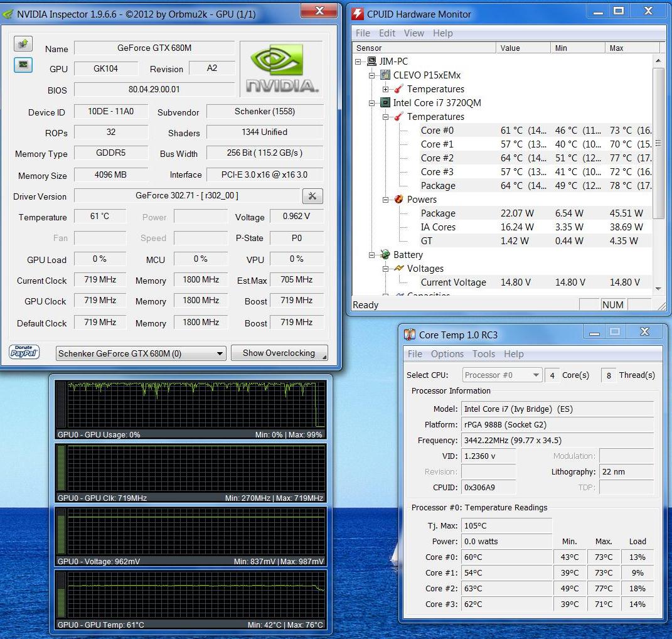Open Tools menu in Core Temp
The image size is (672, 639).
[x=484, y=354]
